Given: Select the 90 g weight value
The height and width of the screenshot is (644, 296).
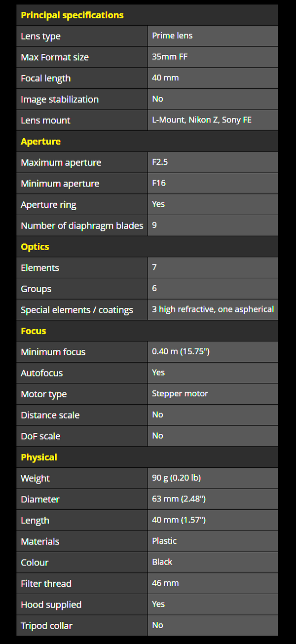Looking at the screenshot, I should click(176, 478).
